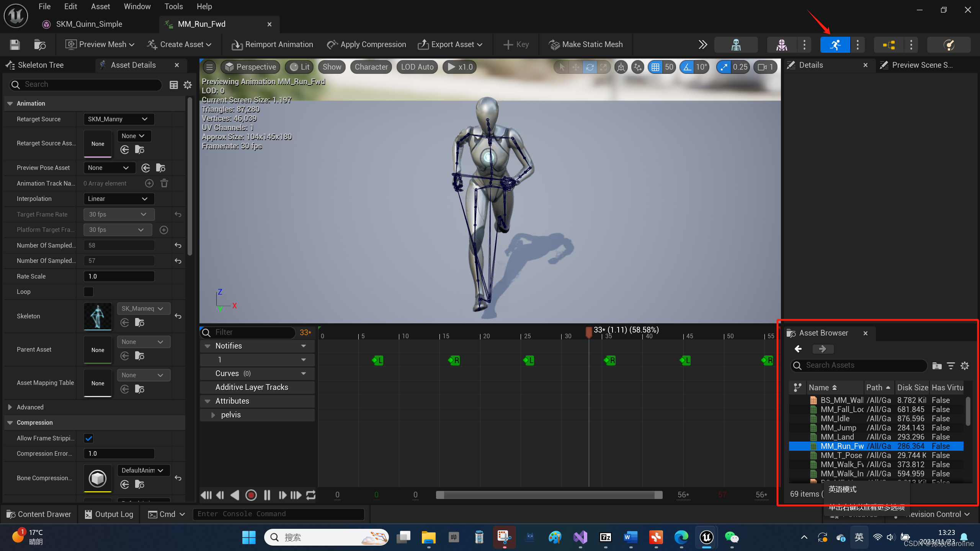This screenshot has height=551, width=980.
Task: Open the Animation Blueprint mode icon
Action: click(889, 45)
